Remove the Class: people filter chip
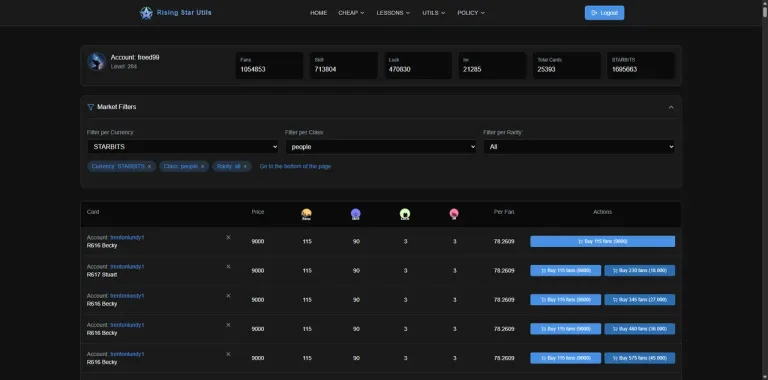 (202, 166)
